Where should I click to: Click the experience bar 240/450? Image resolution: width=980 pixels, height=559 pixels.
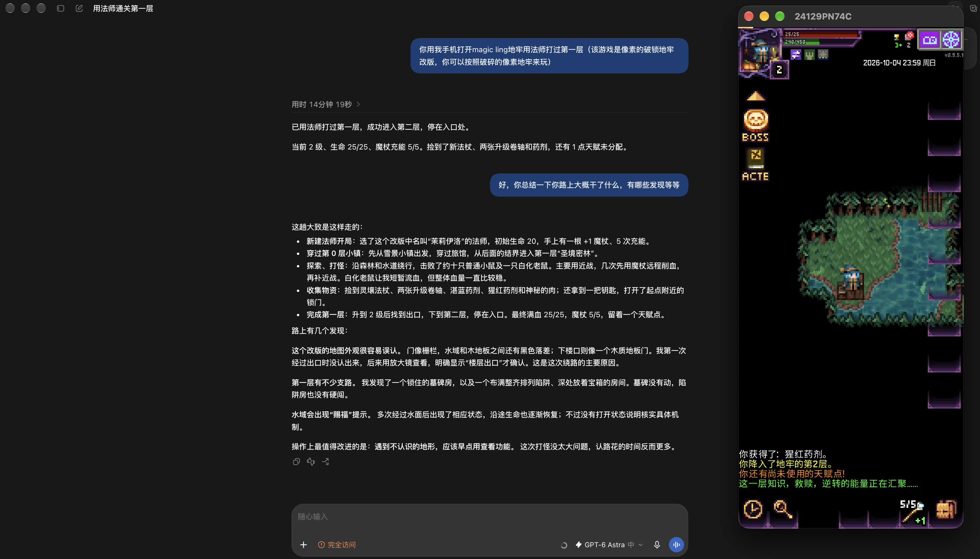tap(820, 42)
